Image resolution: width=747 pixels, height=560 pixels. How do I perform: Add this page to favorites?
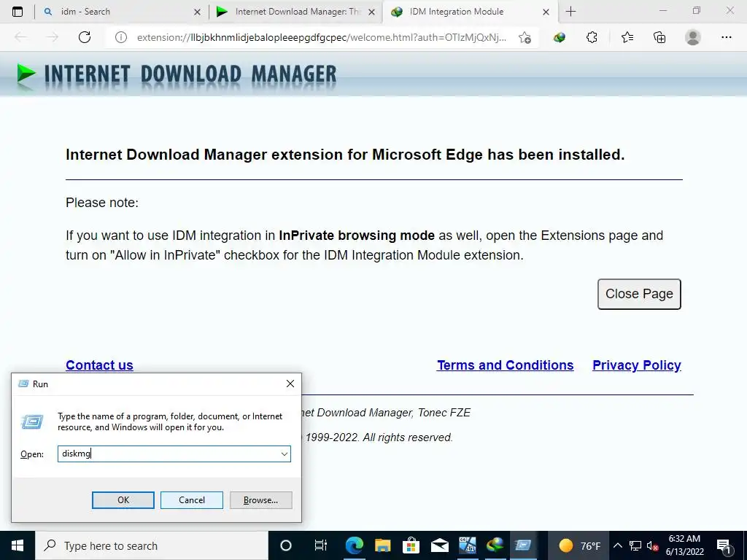tap(525, 37)
